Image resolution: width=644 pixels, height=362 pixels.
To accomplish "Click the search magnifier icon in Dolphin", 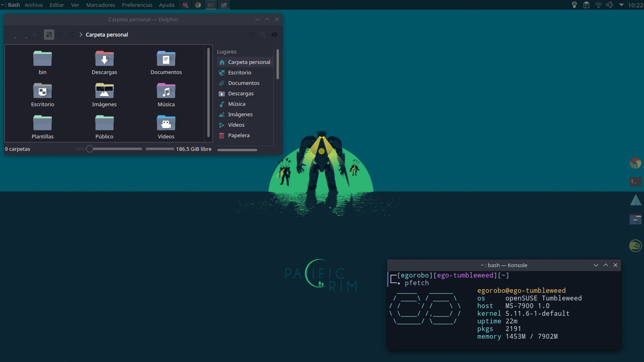I will [x=263, y=35].
